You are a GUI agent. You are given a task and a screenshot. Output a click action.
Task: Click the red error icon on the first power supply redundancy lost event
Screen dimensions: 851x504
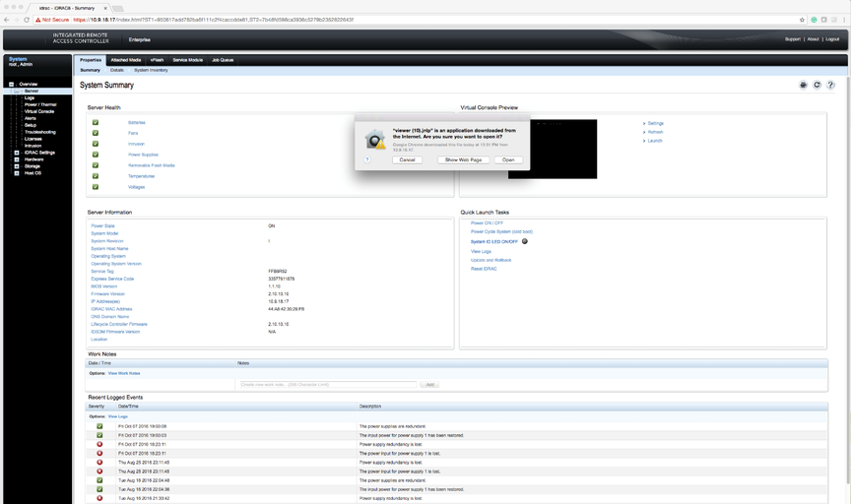(x=99, y=444)
